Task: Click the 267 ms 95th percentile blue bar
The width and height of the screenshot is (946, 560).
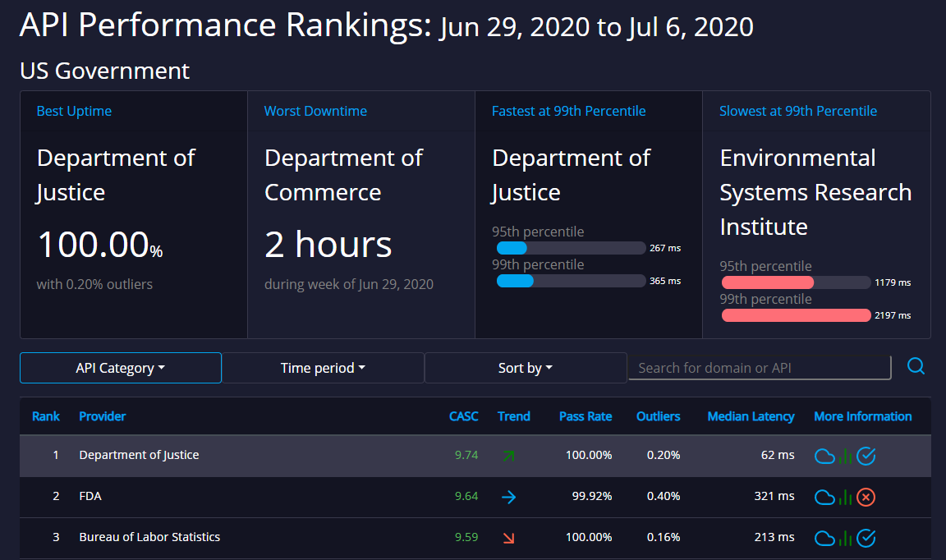Action: [x=512, y=248]
